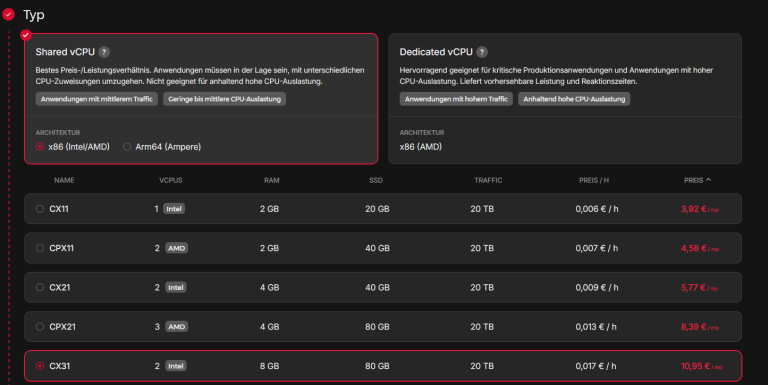This screenshot has width=768, height=385.
Task: Click the AMD badge in the CPX11 row
Action: 176,248
